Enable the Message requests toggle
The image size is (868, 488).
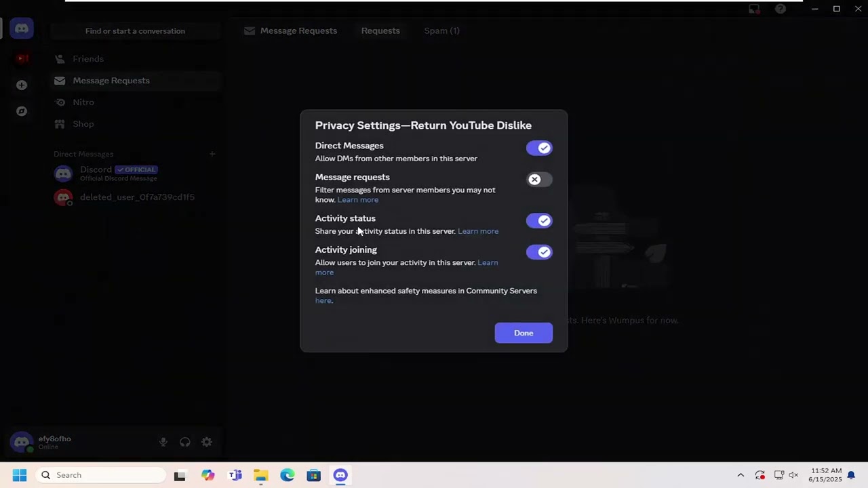click(539, 180)
